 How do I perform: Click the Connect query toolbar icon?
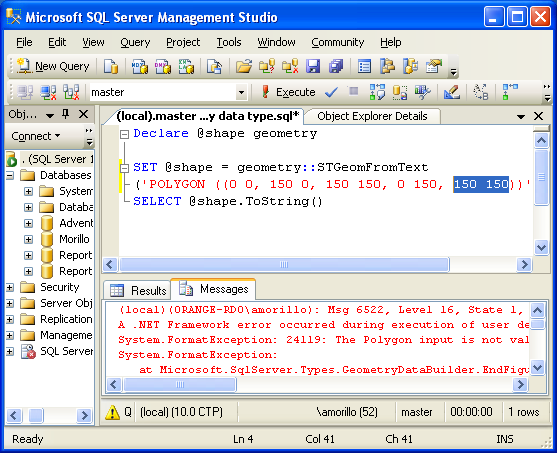click(25, 92)
